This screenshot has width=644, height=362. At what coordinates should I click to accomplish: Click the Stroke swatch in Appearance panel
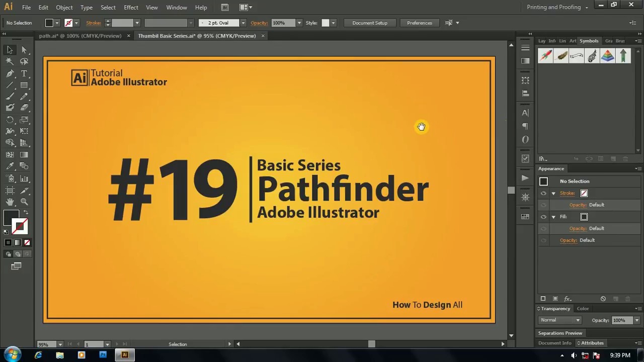pos(584,193)
